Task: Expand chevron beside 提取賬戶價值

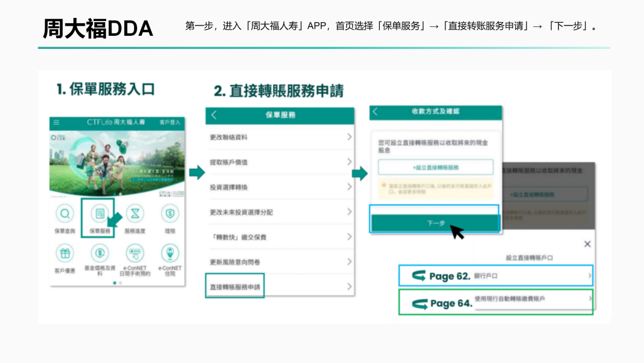Action: point(349,162)
